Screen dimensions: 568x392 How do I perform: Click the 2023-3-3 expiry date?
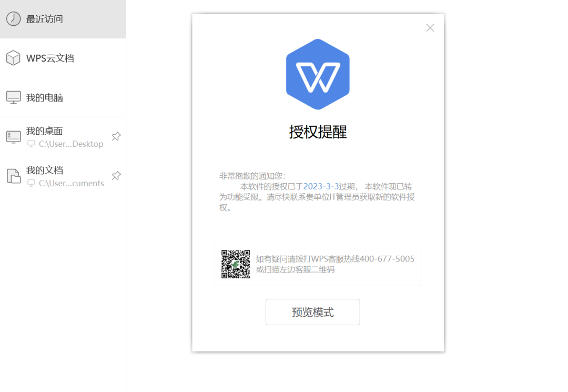click(321, 186)
